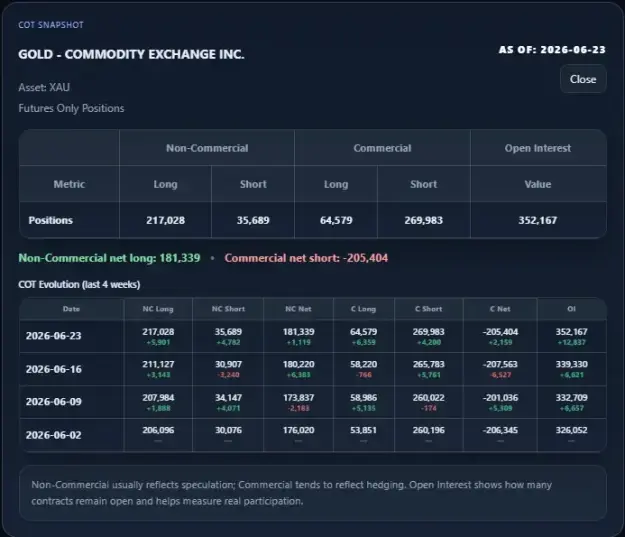This screenshot has height=537, width=625.
Task: Click the OI column header
Action: pos(571,309)
